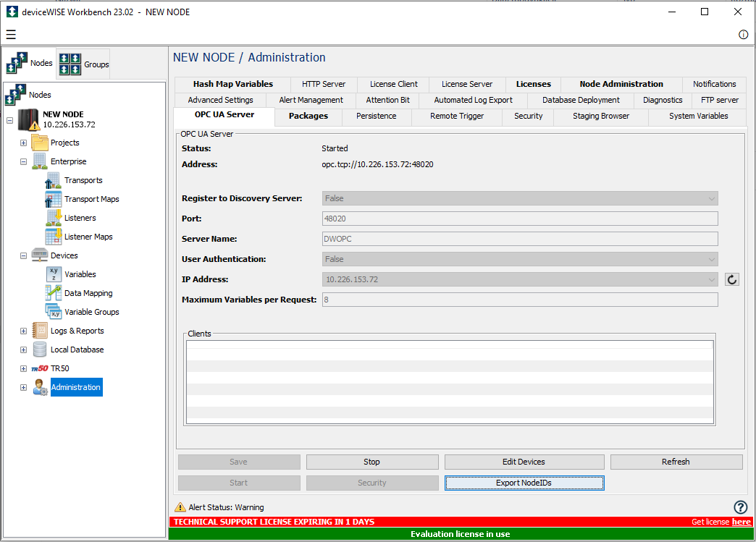Click the Devices icon
The width and height of the screenshot is (756, 542).
coord(40,255)
